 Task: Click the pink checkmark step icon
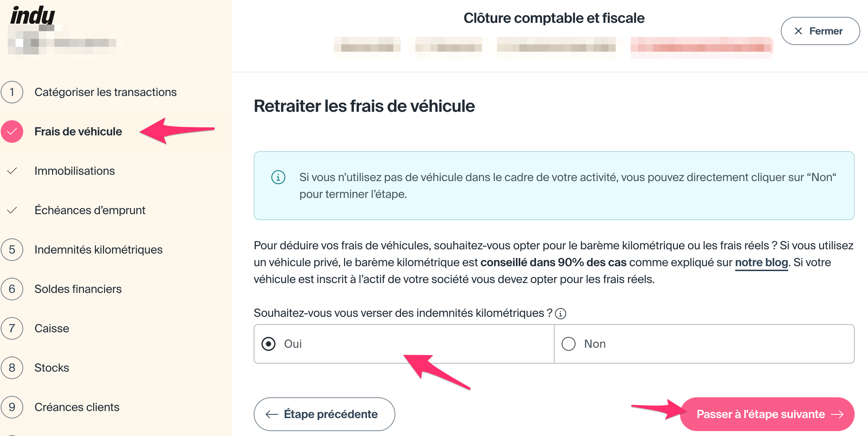[12, 132]
